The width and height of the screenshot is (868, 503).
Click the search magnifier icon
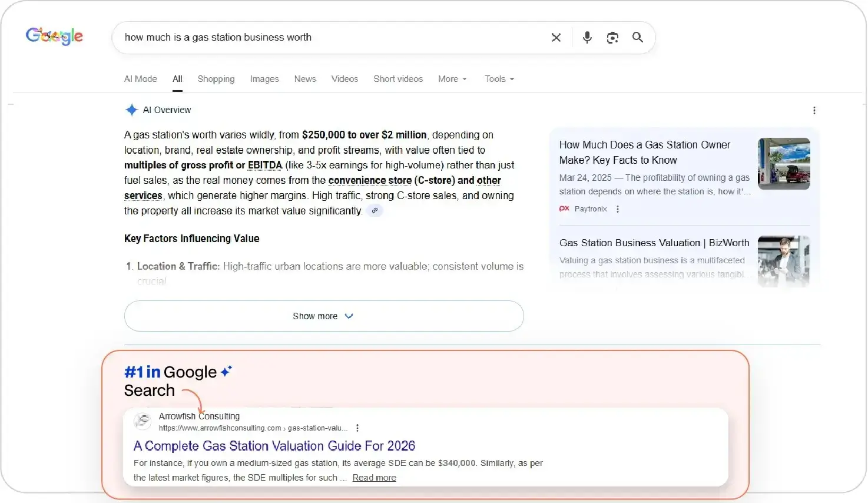pyautogui.click(x=638, y=37)
